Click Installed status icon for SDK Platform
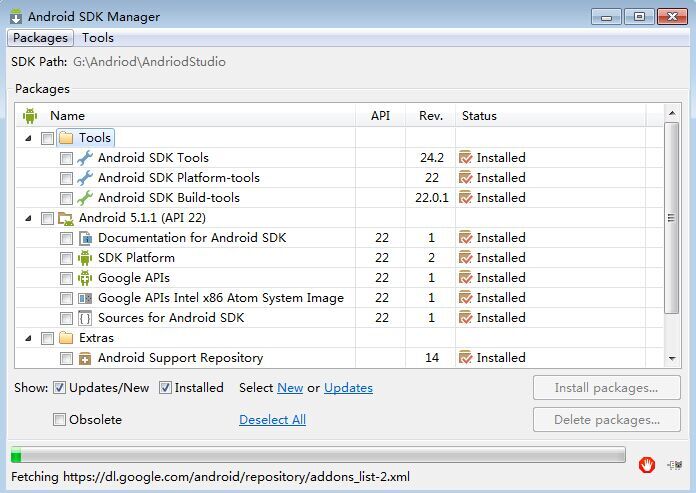Image resolution: width=696 pixels, height=493 pixels. click(x=465, y=258)
